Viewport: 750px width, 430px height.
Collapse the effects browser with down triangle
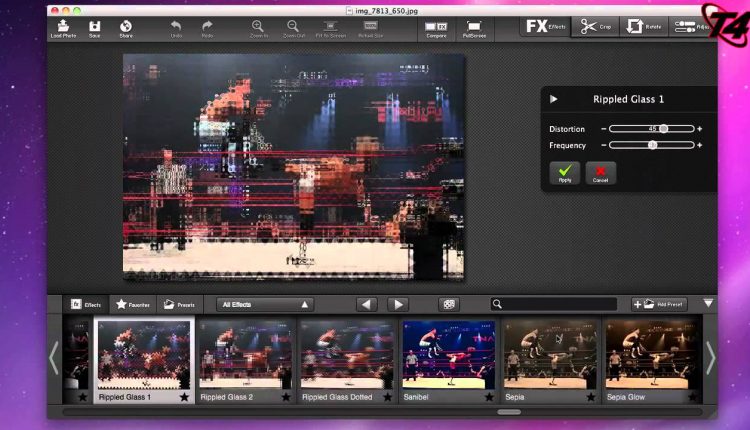click(x=708, y=303)
